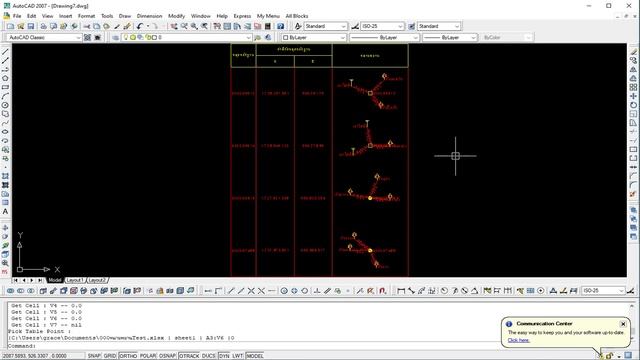Toggle LWT lineweight display

click(238, 356)
